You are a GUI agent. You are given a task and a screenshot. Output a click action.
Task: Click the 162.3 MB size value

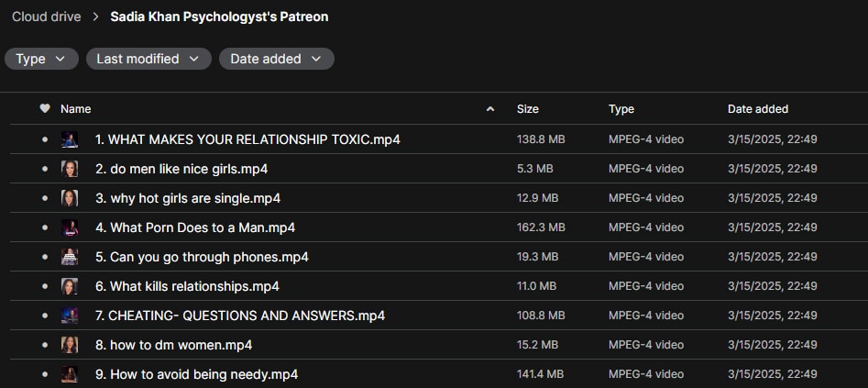tap(541, 227)
